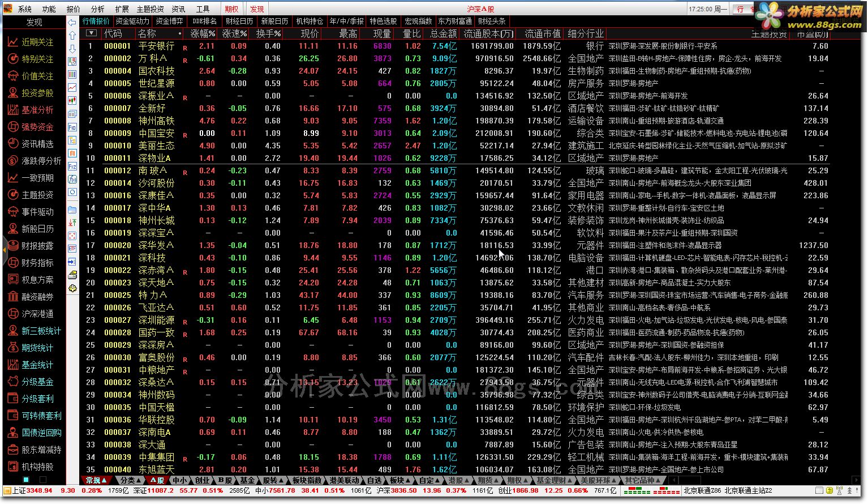Sort by 涨幅% column header
The height and width of the screenshot is (504, 868).
tap(203, 33)
